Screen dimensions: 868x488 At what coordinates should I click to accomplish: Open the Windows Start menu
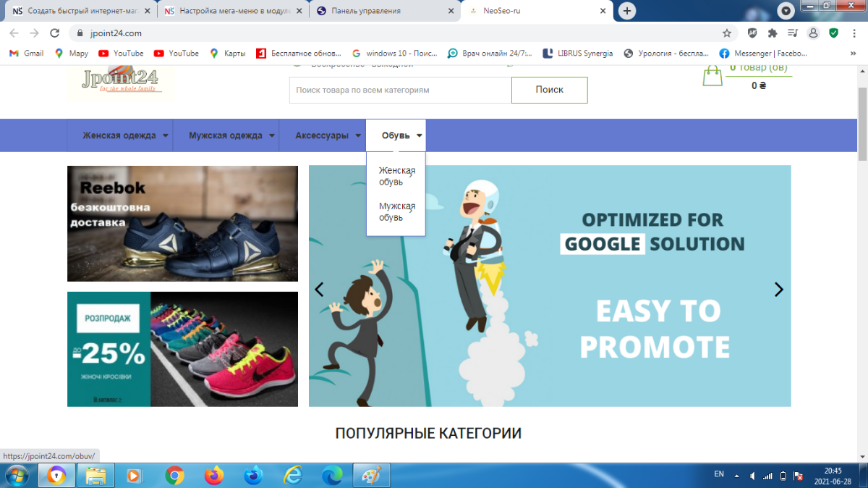pyautogui.click(x=16, y=476)
